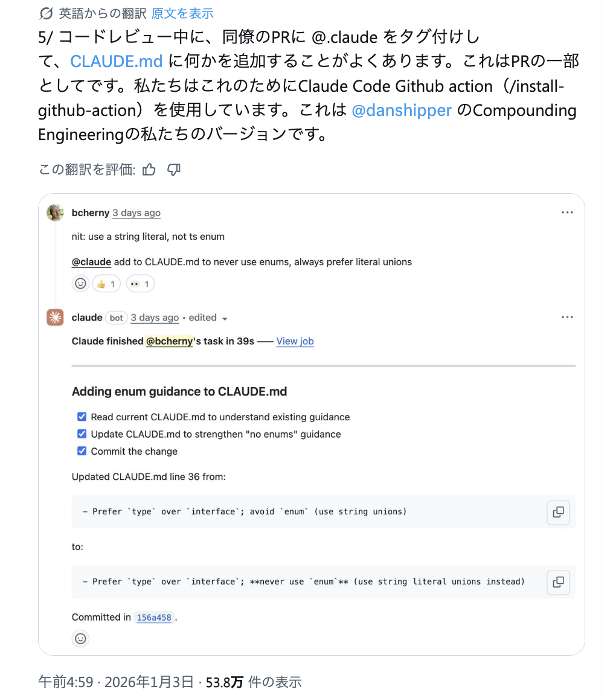Uncheck 'Update CLAUDE.md to strengthen no enums guidance'
The width and height of the screenshot is (616, 698).
82,434
